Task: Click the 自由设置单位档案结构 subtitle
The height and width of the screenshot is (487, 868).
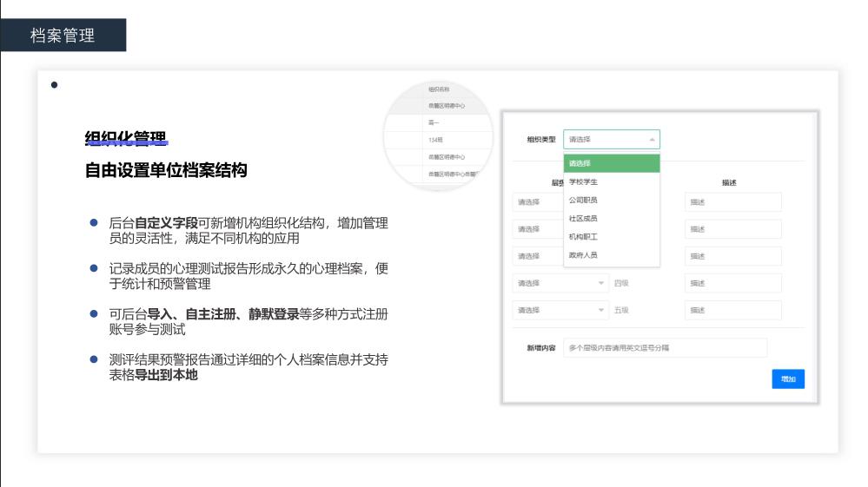Action: (x=166, y=170)
